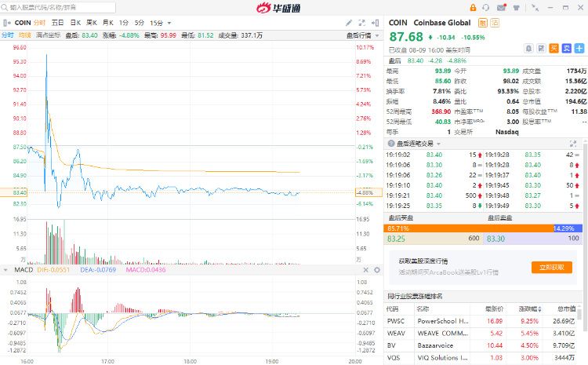Open PWSC row in peer ranking

[481, 321]
